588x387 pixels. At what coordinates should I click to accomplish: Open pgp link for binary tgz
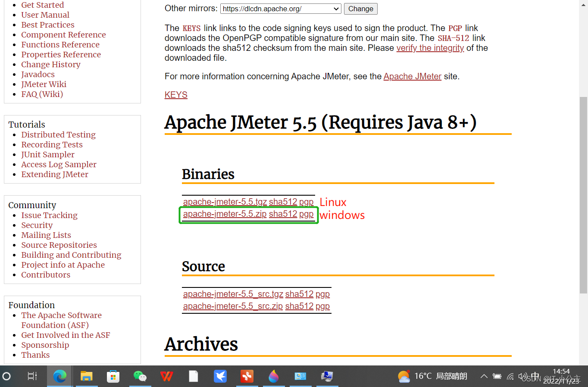pyautogui.click(x=307, y=202)
